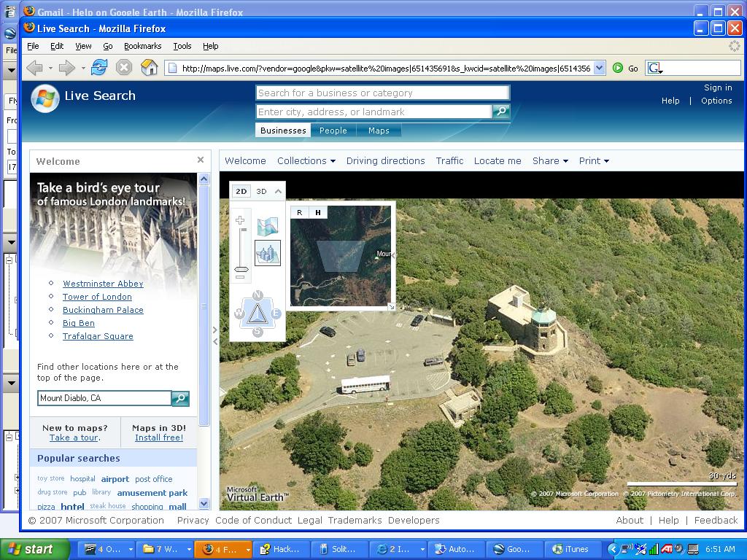Select the Businesses search tab
This screenshot has width=747, height=560.
coord(283,131)
